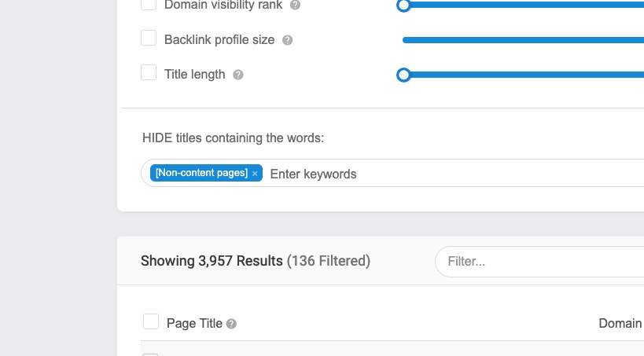Select all rows via Page Title checkbox

151,321
